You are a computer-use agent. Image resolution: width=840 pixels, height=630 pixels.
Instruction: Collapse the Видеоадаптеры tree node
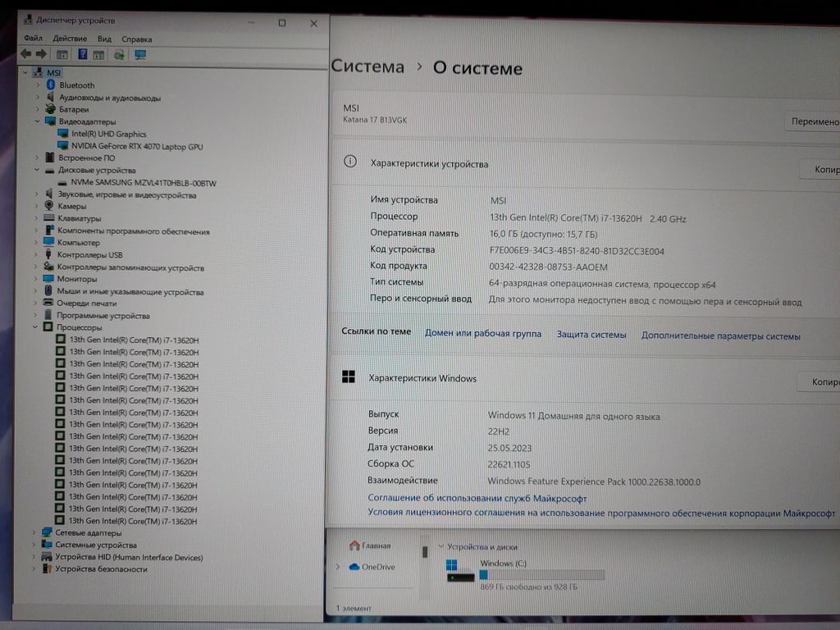coord(37,121)
